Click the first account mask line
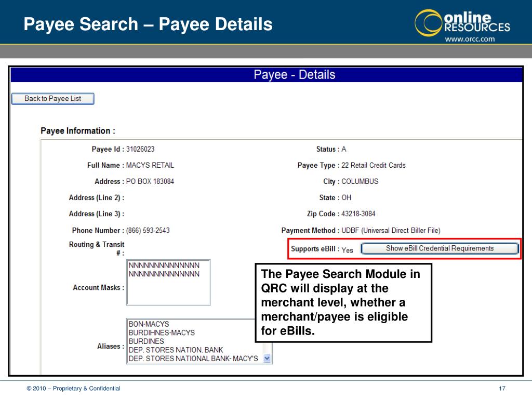 [164, 265]
